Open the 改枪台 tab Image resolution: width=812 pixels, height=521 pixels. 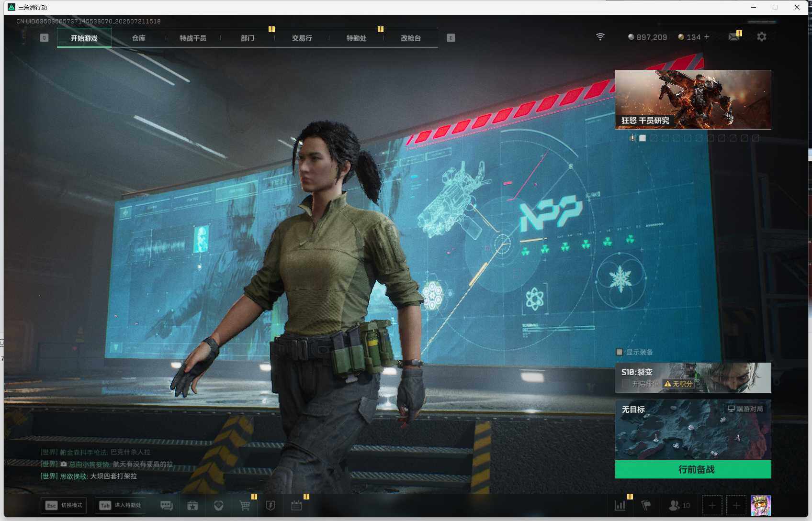[x=411, y=38]
